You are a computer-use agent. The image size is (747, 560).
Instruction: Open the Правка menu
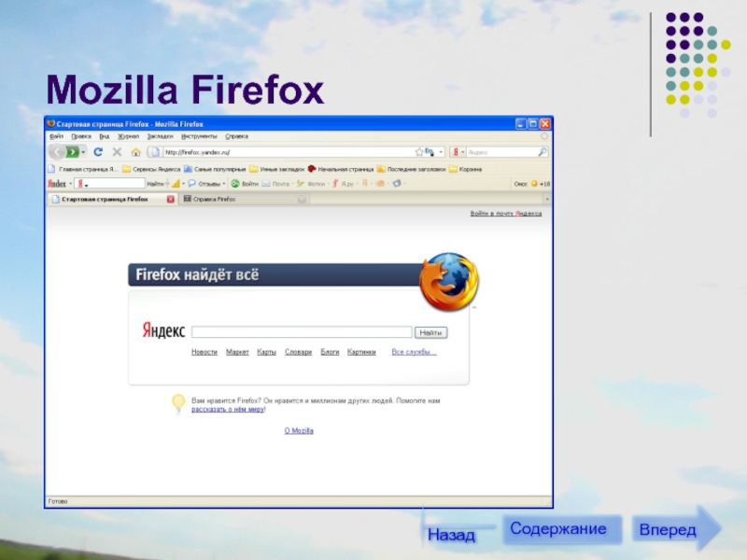click(x=81, y=136)
